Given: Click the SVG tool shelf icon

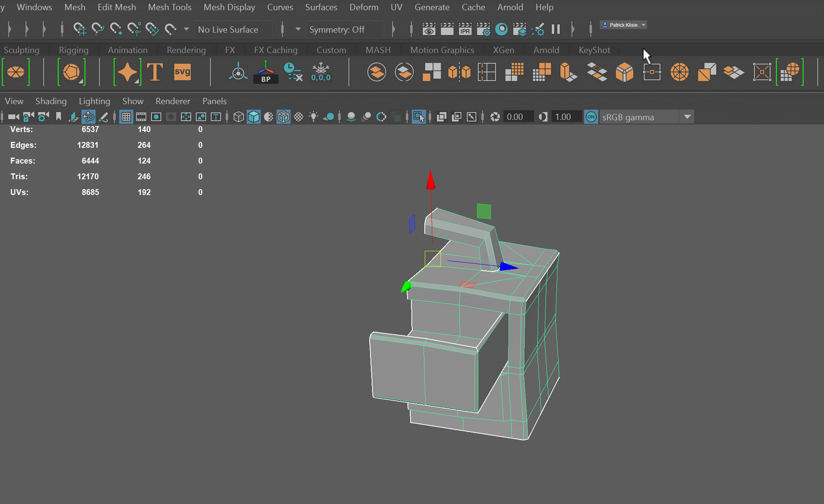Looking at the screenshot, I should point(182,72).
